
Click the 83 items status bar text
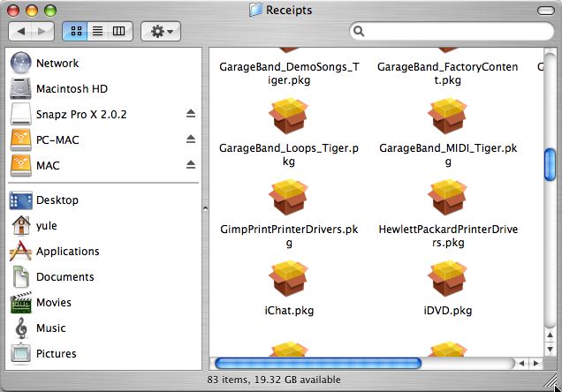[274, 380]
